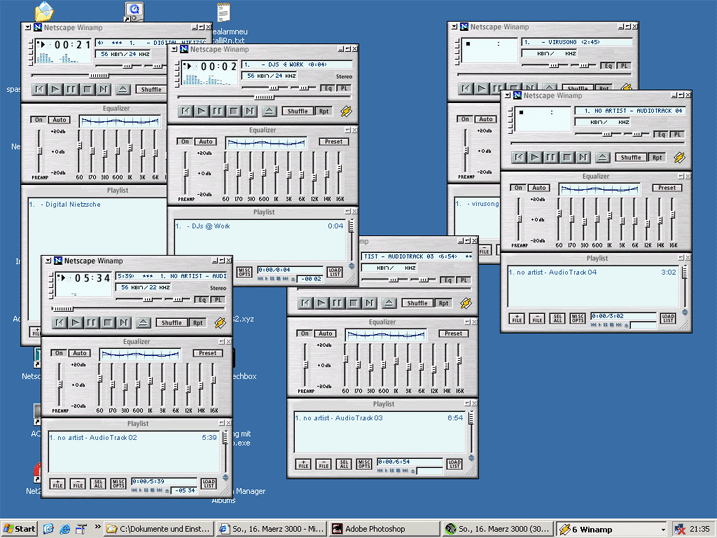Expand the 6 Winamp taskbar group arrow

pyautogui.click(x=663, y=529)
